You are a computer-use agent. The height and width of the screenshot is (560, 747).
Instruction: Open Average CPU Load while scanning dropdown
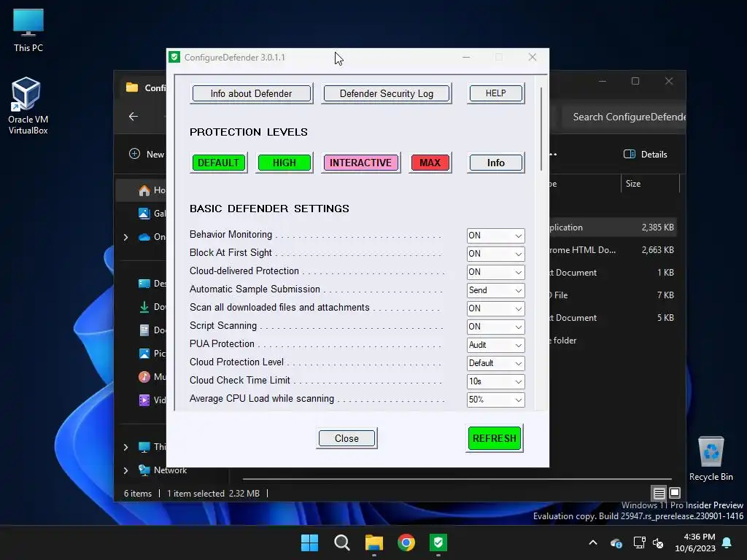[x=495, y=400]
